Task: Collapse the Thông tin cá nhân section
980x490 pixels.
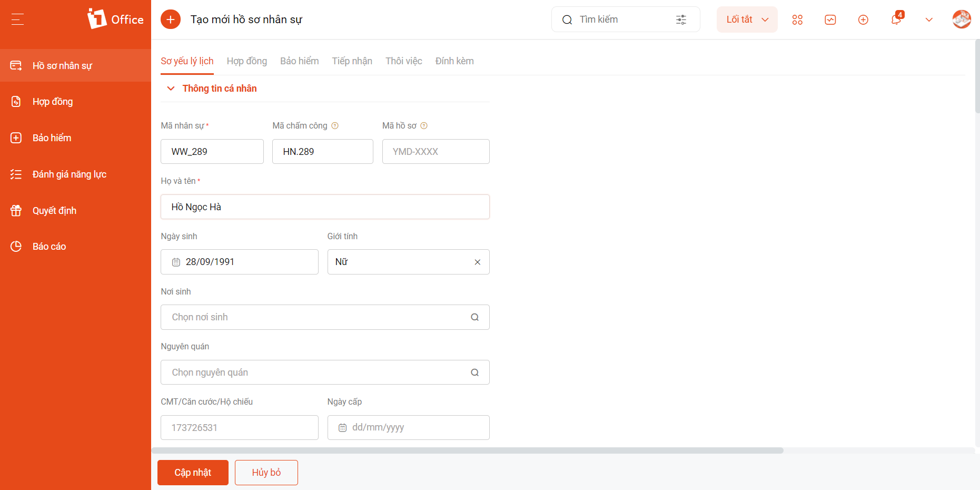Action: pyautogui.click(x=171, y=89)
